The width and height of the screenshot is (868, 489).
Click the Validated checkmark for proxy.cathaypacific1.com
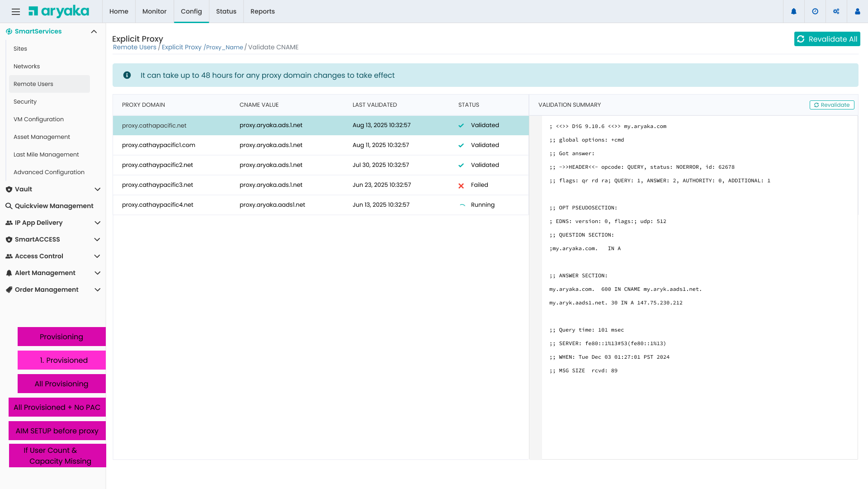[x=461, y=145]
